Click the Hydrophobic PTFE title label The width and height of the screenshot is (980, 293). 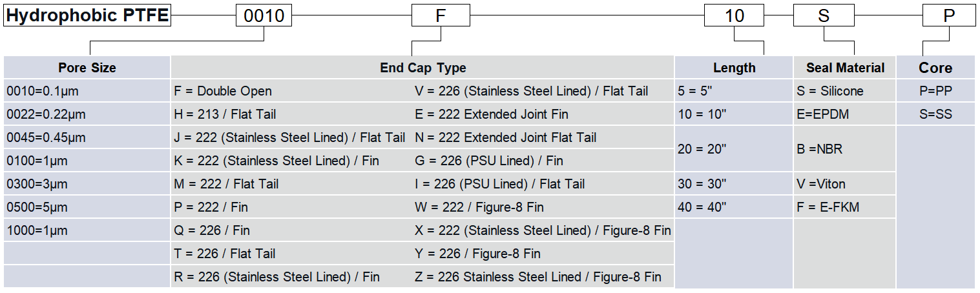(87, 15)
